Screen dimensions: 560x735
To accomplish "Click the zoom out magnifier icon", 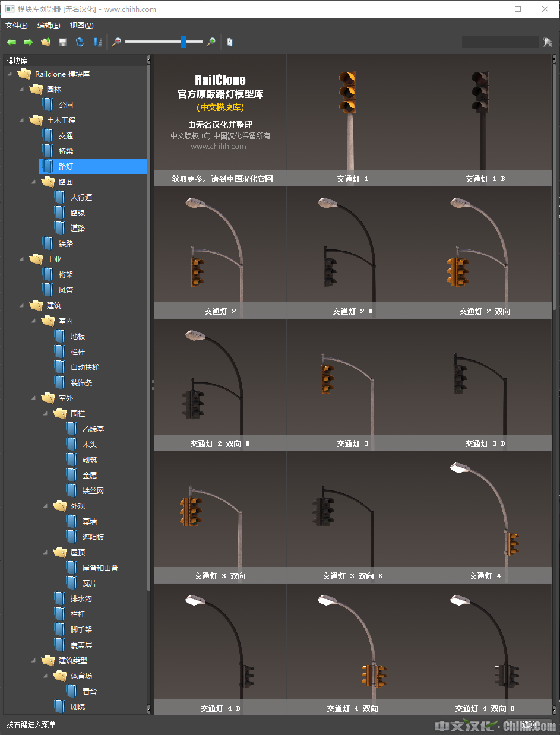I will coord(116,42).
